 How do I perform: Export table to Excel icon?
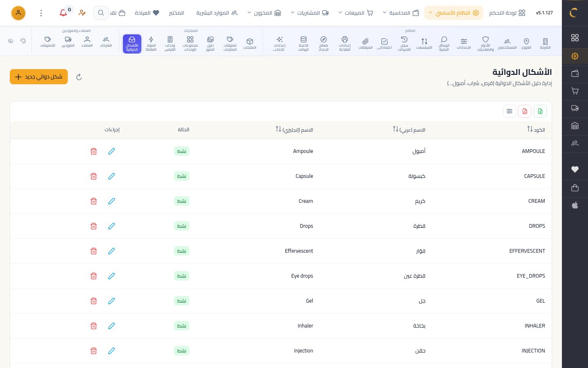[x=540, y=111]
